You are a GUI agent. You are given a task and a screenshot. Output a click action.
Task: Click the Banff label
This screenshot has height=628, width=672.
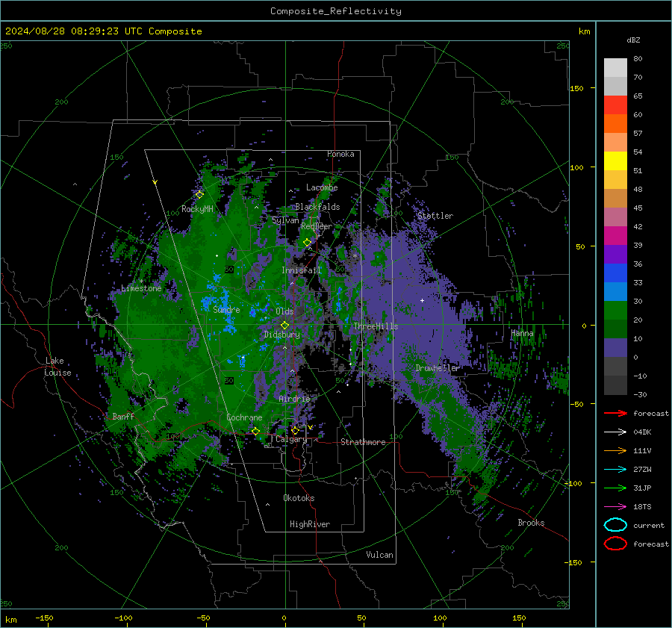pos(123,416)
